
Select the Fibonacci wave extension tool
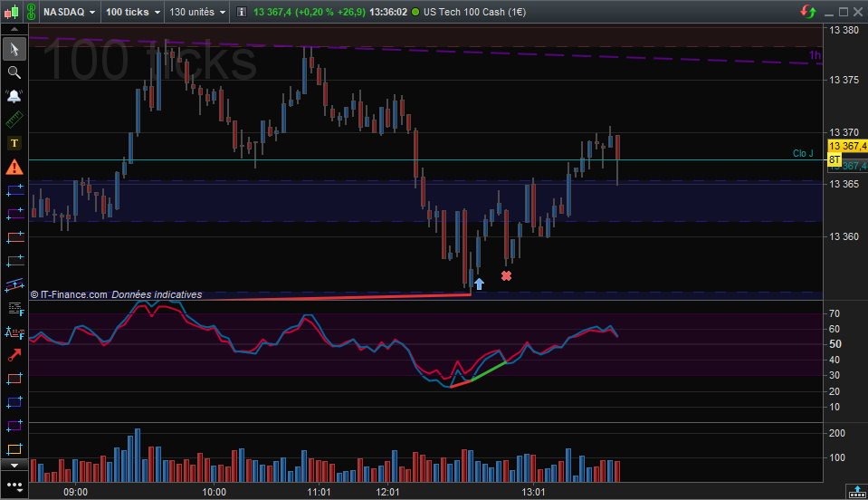pos(15,332)
